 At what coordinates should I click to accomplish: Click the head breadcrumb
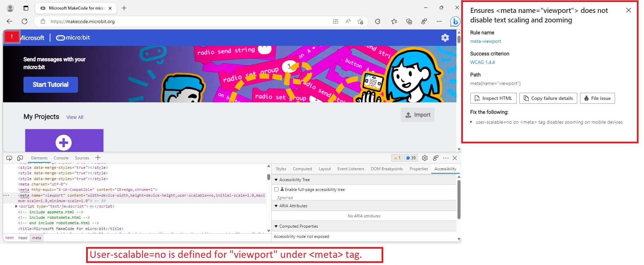click(x=23, y=238)
